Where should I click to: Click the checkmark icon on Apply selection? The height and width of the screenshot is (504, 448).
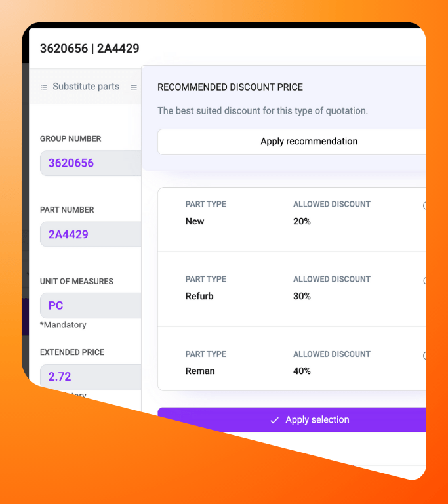click(274, 420)
